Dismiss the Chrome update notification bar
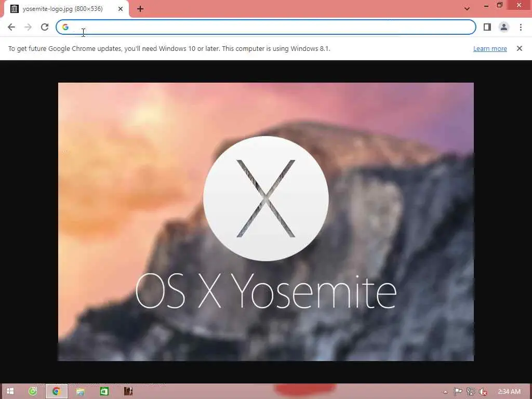The height and width of the screenshot is (399, 532). [x=519, y=48]
